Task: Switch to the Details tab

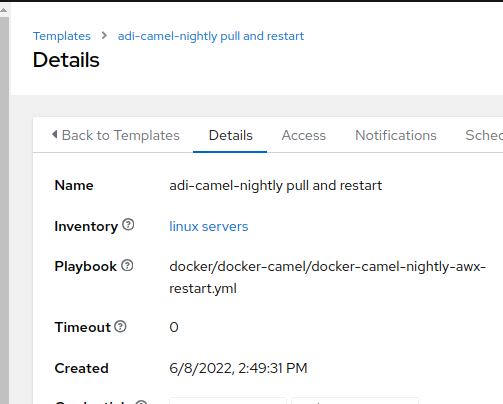Action: (x=230, y=135)
